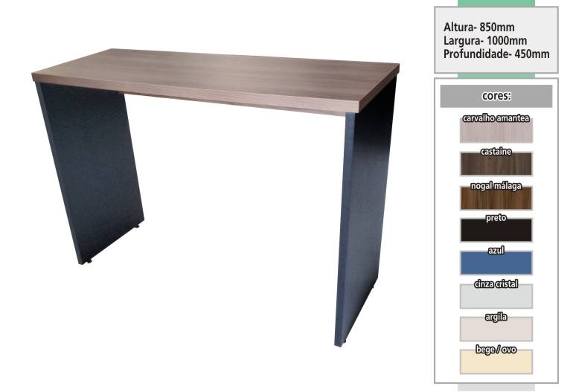Select the cinza cristal swatch
This screenshot has height=392, width=573.
pyautogui.click(x=496, y=297)
